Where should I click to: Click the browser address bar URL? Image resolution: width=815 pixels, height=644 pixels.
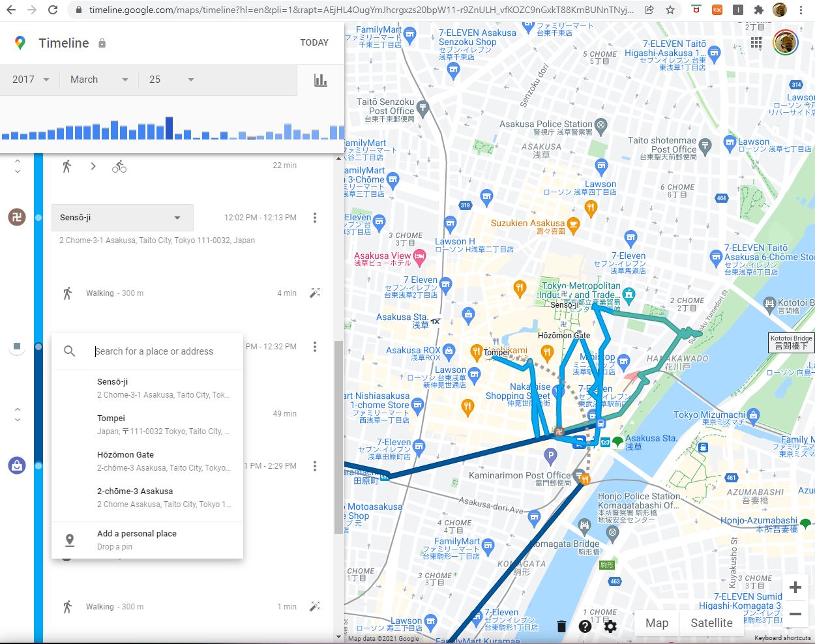(x=361, y=10)
